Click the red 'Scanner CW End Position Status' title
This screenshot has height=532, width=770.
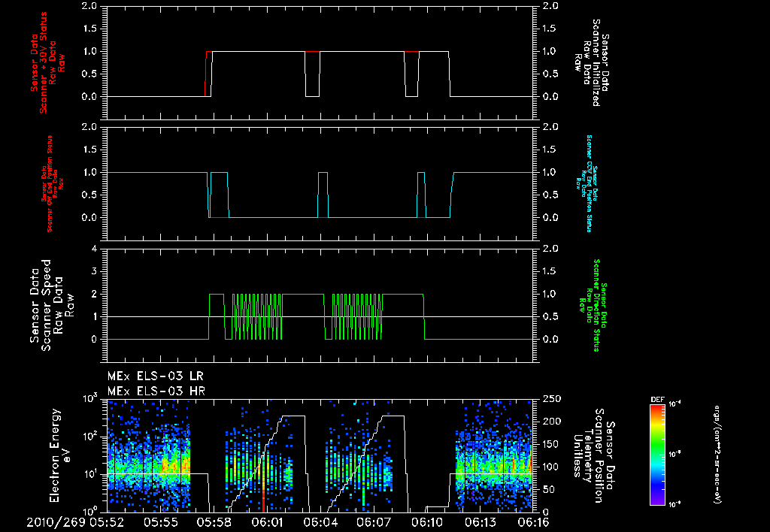coord(50,183)
